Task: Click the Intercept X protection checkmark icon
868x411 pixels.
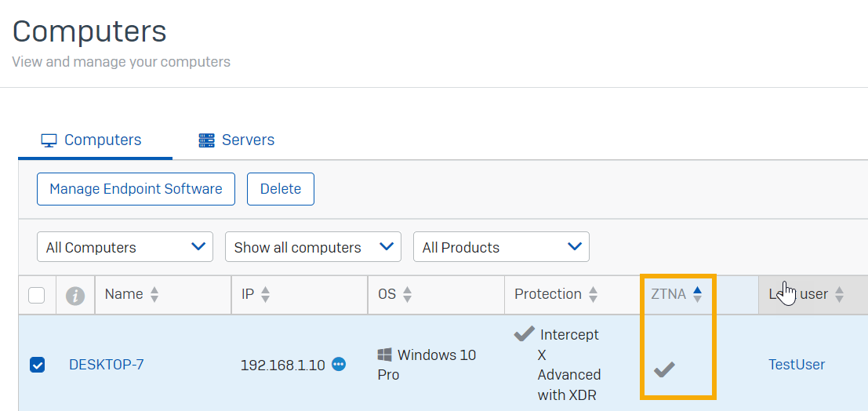Action: pos(524,335)
